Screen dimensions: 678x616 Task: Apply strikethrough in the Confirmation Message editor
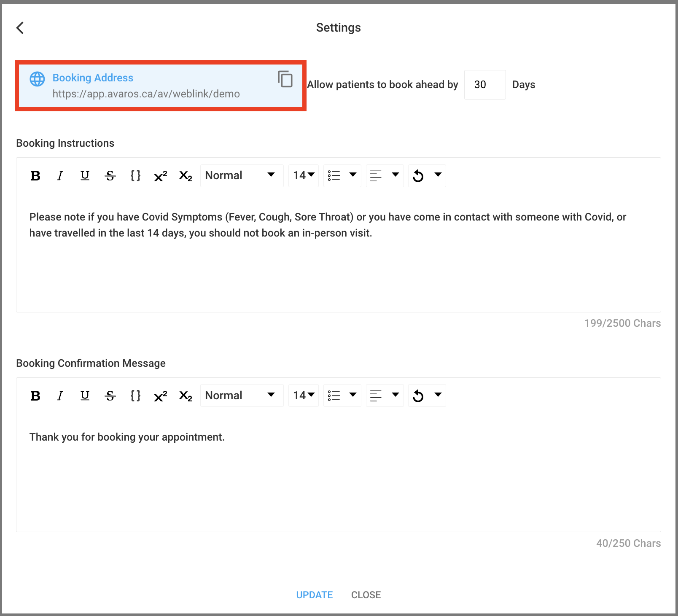coord(110,396)
